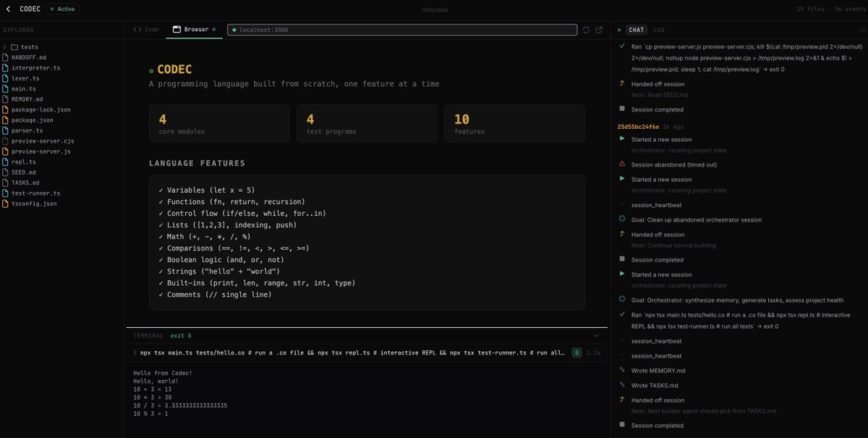
Task: Click the localhost:3000 address bar
Action: tap(402, 30)
